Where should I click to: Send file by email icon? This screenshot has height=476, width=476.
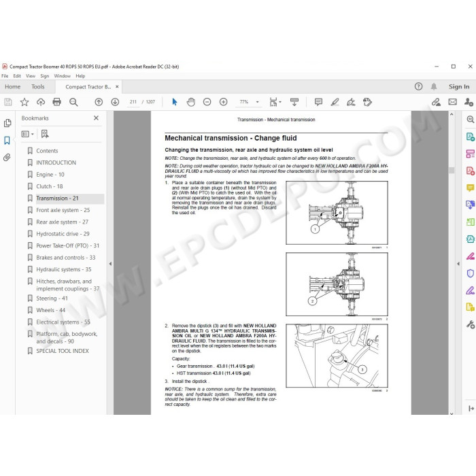453,102
